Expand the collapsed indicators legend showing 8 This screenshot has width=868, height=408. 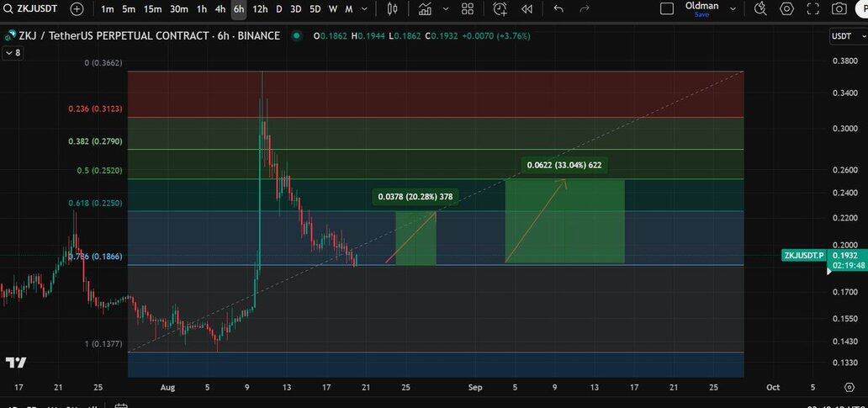pos(13,53)
